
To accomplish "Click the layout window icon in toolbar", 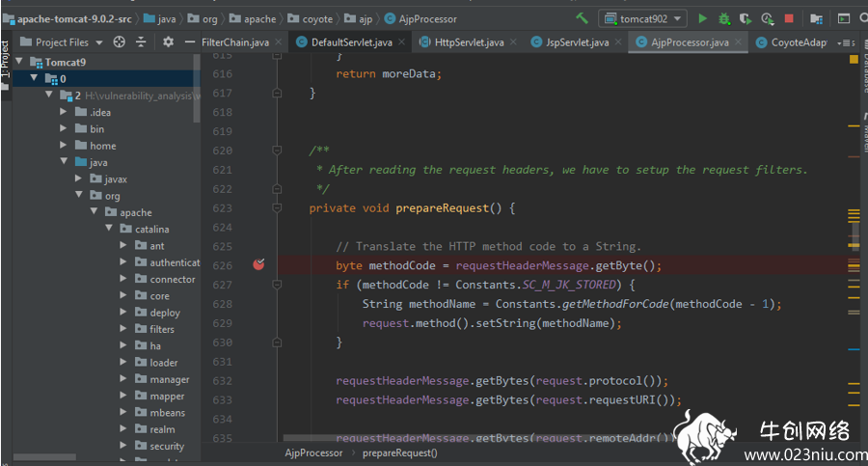I will click(x=844, y=19).
